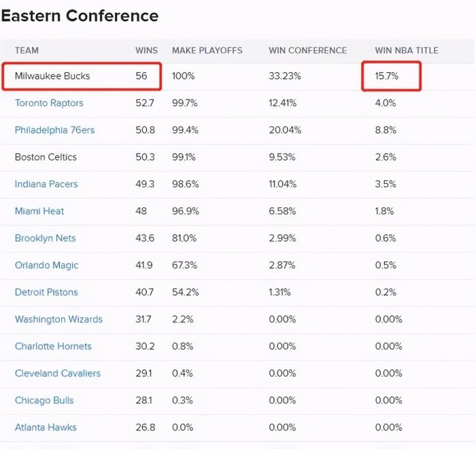This screenshot has width=476, height=449.
Task: Sort by the WINS column header
Action: tap(146, 50)
